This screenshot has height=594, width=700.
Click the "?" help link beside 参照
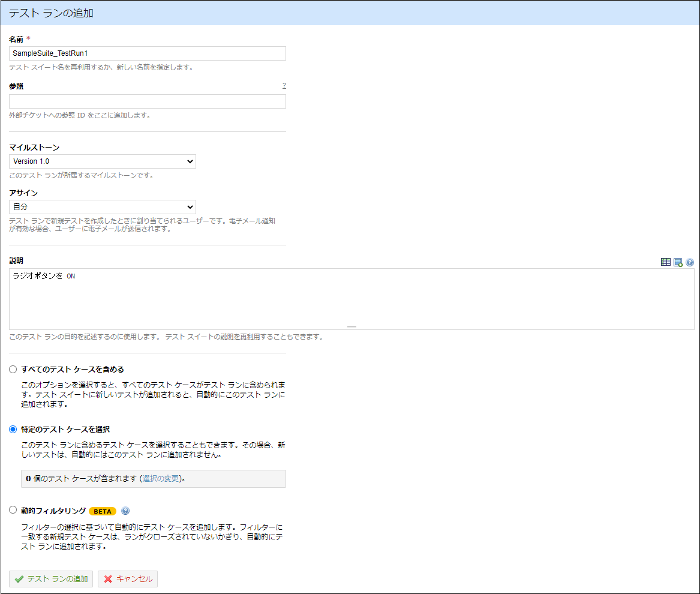click(x=284, y=86)
